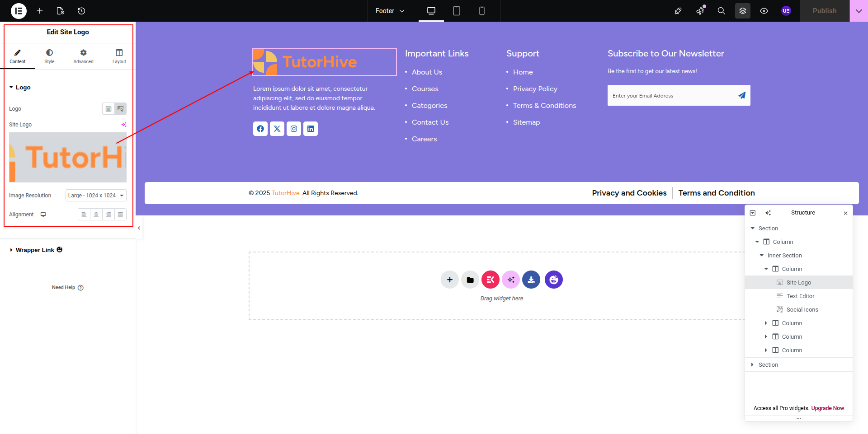The height and width of the screenshot is (434, 868).
Task: Open the Image Resolution dropdown
Action: click(x=96, y=196)
